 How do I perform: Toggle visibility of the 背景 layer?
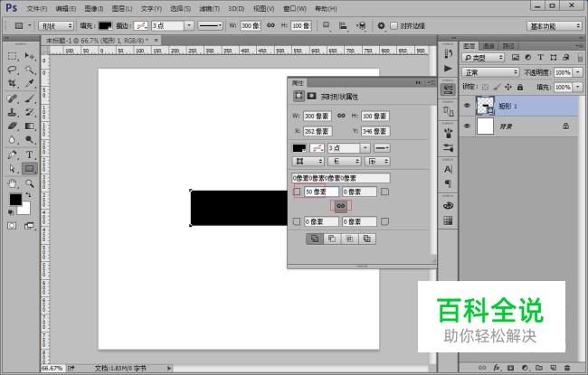point(467,127)
